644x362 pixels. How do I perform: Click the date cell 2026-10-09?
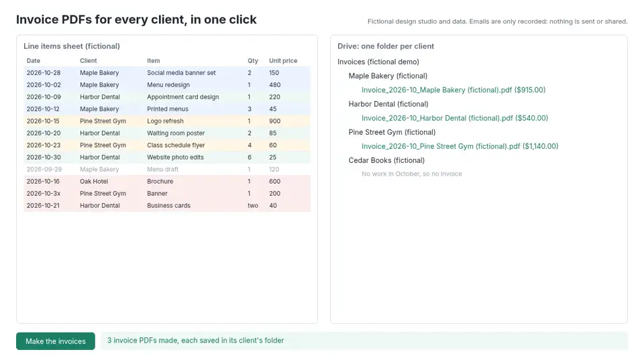43,97
